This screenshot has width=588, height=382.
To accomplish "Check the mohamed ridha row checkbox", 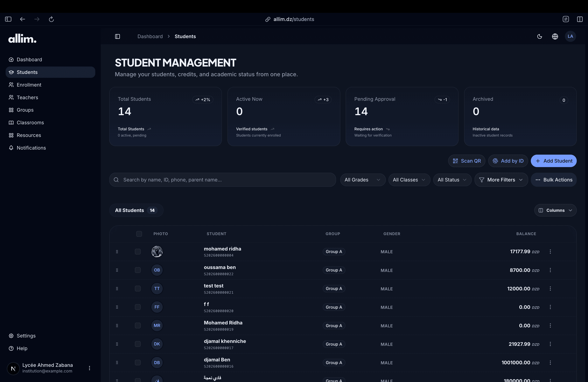I will tap(138, 251).
